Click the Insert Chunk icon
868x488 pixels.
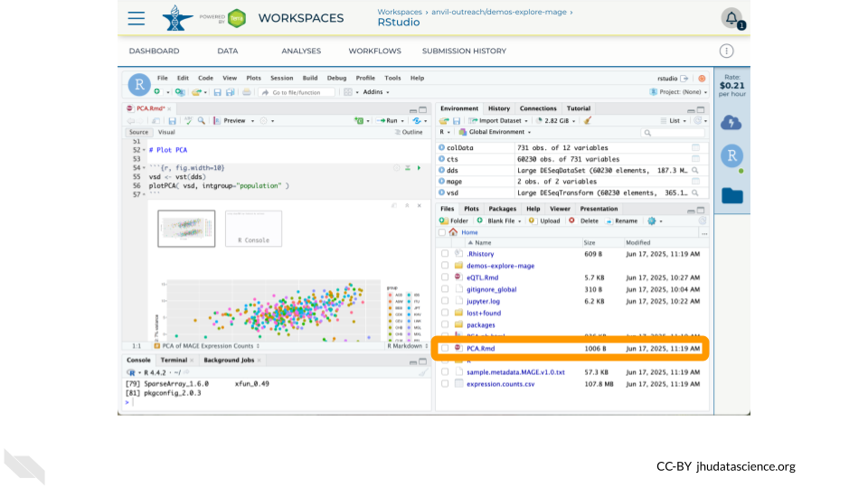359,120
